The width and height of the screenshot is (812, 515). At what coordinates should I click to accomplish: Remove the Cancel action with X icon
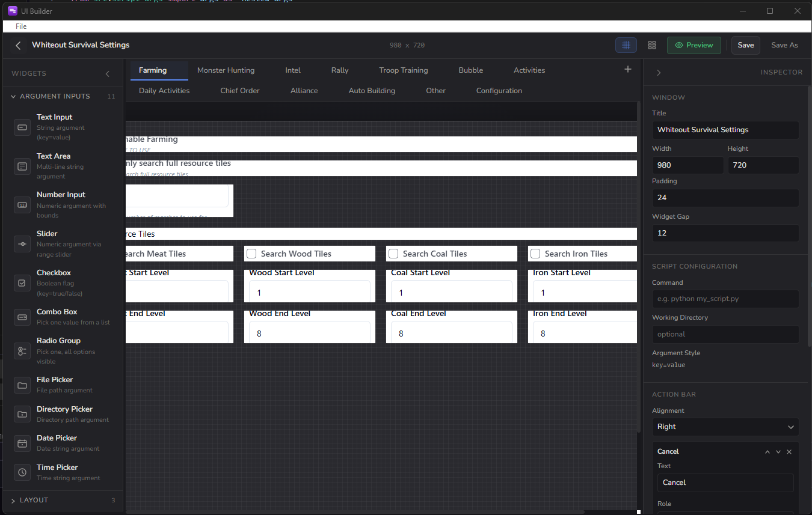point(789,452)
